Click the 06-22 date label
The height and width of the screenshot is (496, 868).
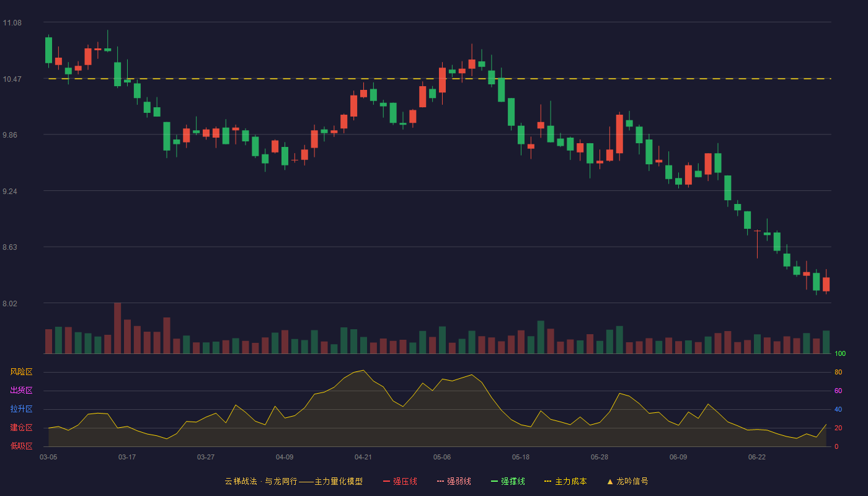coord(757,457)
